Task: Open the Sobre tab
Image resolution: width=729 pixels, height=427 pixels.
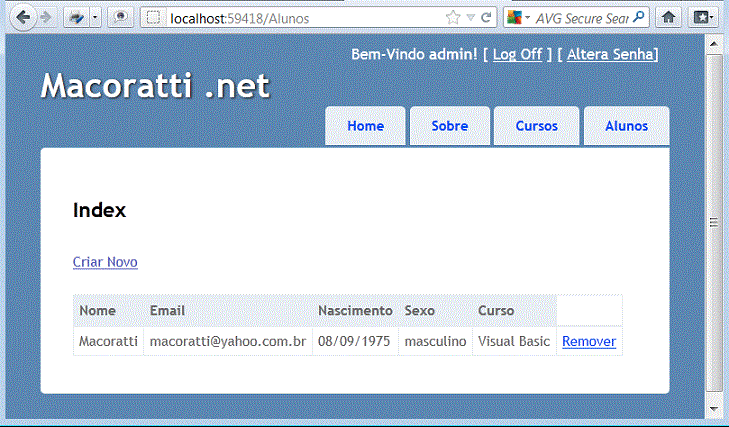Action: pyautogui.click(x=450, y=126)
